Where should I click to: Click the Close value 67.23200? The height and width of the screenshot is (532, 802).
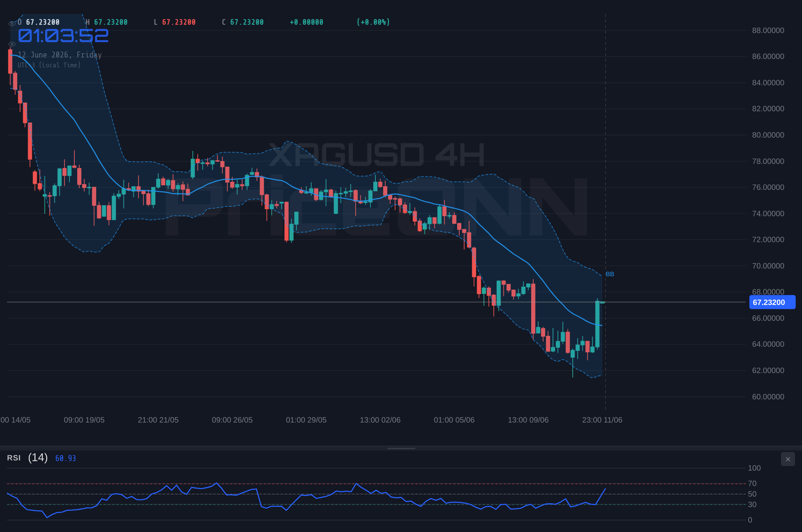pos(247,22)
